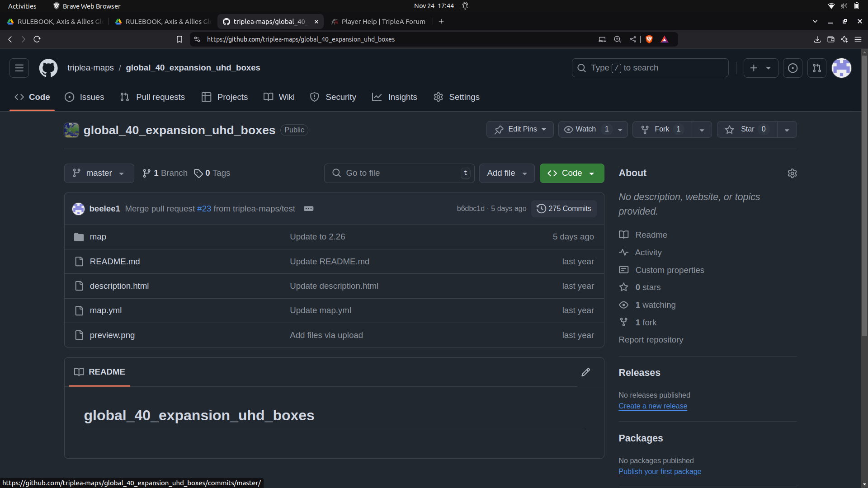868x488 pixels.
Task: Reload the page in browser toolbar
Action: point(37,39)
